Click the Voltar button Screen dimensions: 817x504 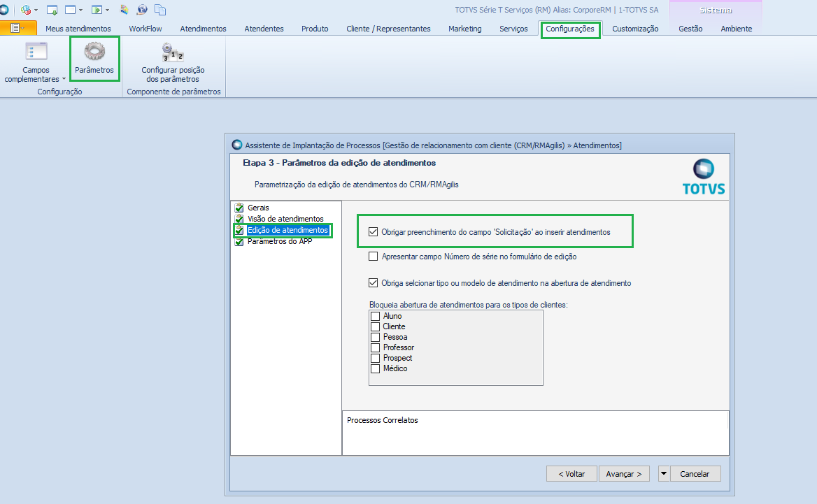[x=571, y=474]
